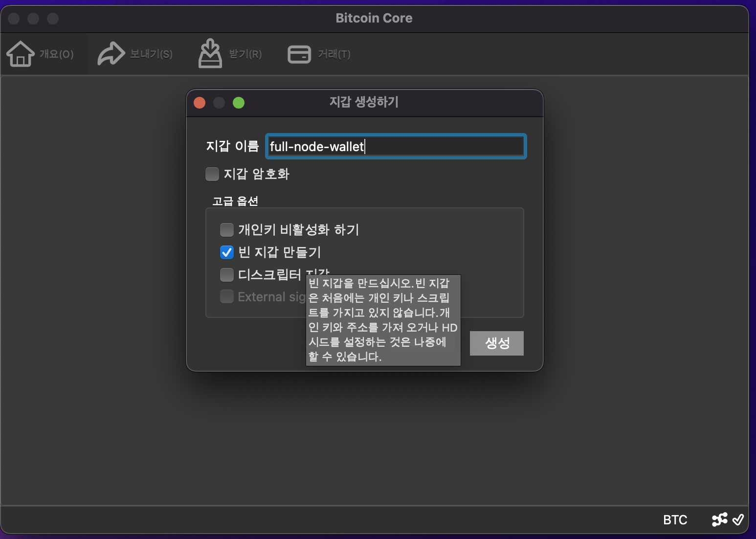Image resolution: width=756 pixels, height=539 pixels.
Task: Switch to the 보내기(S) tab label
Action: click(151, 54)
